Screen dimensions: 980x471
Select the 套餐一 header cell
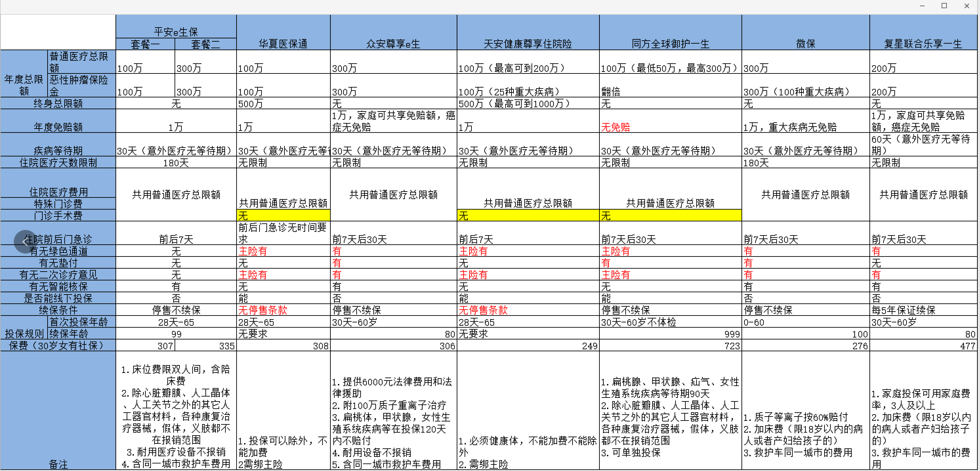145,44
